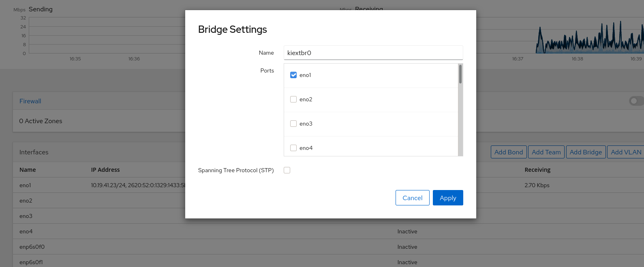Open the enp6s0f0 interface row

(x=328, y=247)
